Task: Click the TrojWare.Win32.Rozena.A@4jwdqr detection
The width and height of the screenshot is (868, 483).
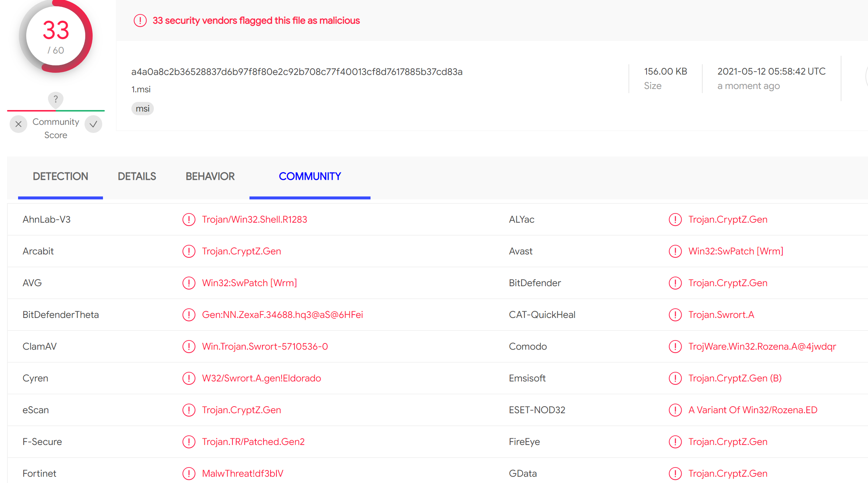Action: point(762,346)
